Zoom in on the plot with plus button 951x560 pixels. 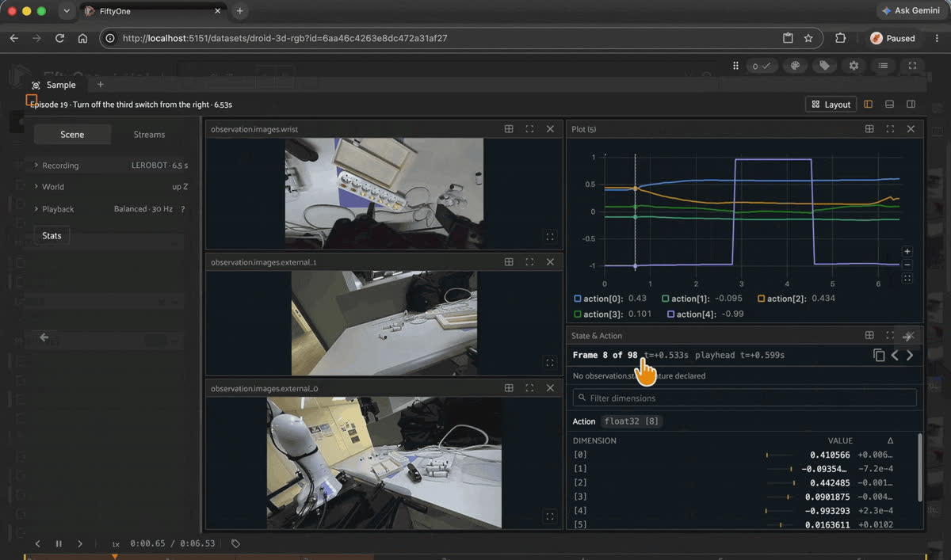click(x=907, y=251)
